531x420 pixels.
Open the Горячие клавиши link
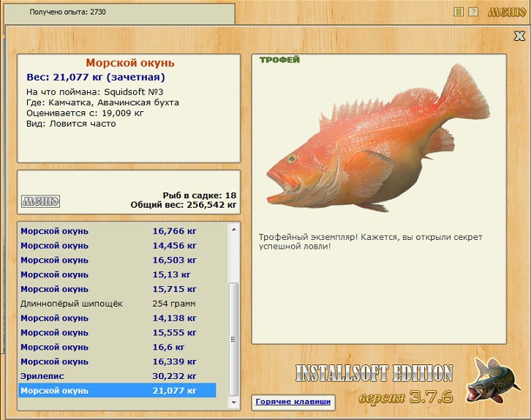(293, 402)
